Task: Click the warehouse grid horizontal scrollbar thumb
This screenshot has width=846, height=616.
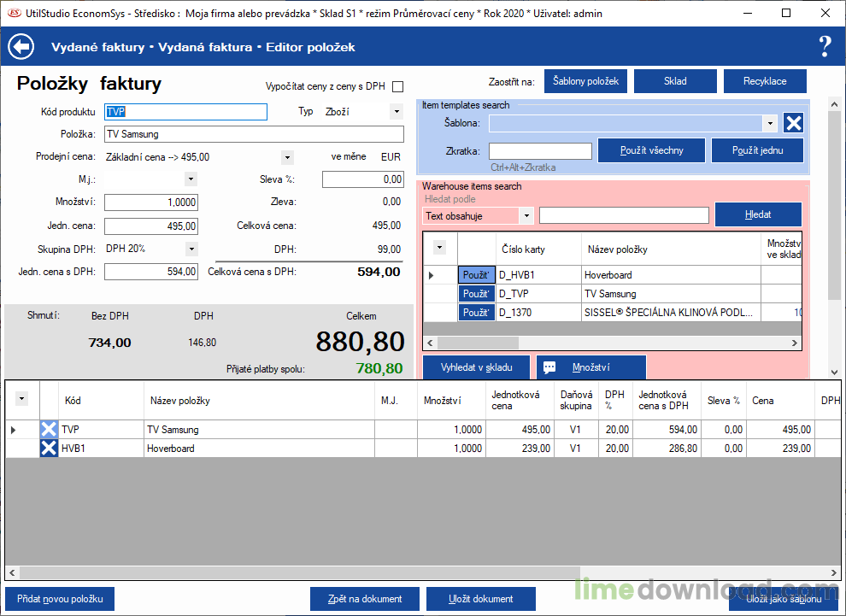Action: pos(478,343)
